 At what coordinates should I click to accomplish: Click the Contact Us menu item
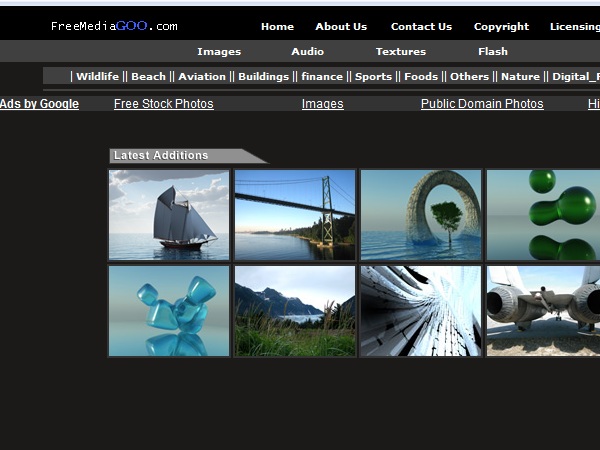coord(421,27)
